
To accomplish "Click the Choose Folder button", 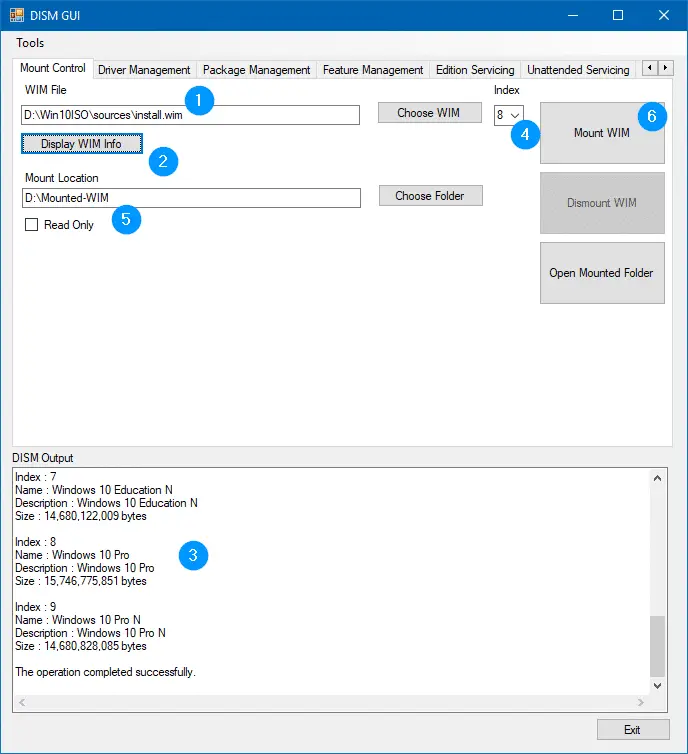I will [430, 196].
